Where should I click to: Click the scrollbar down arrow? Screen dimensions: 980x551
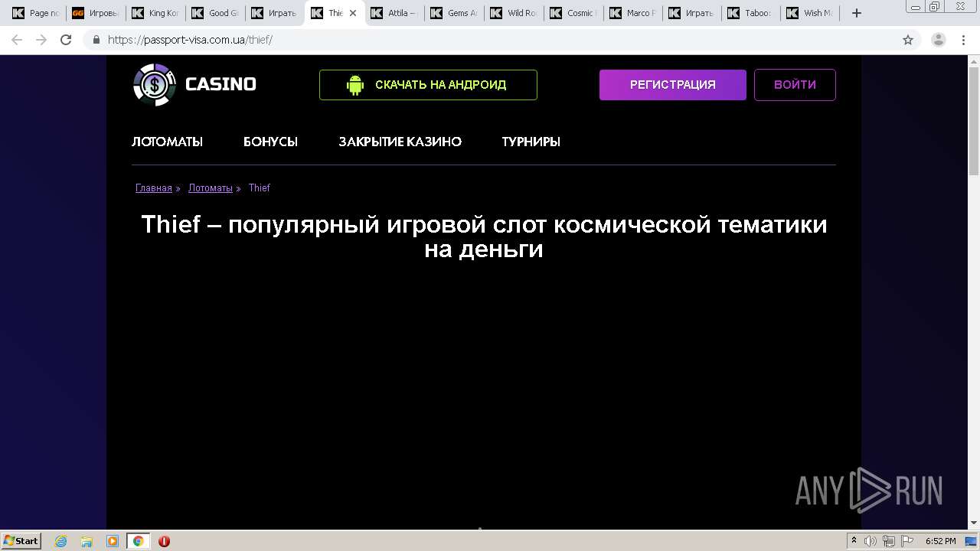click(x=974, y=523)
